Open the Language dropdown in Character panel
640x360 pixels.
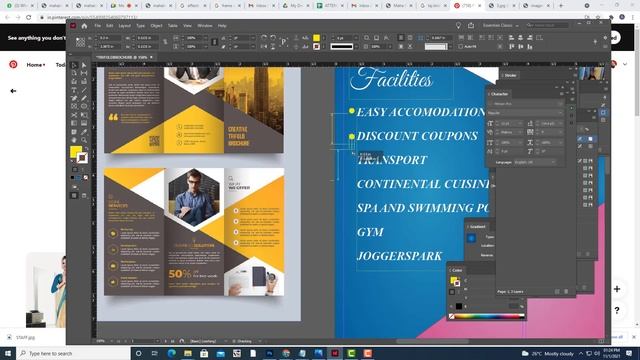pos(535,162)
